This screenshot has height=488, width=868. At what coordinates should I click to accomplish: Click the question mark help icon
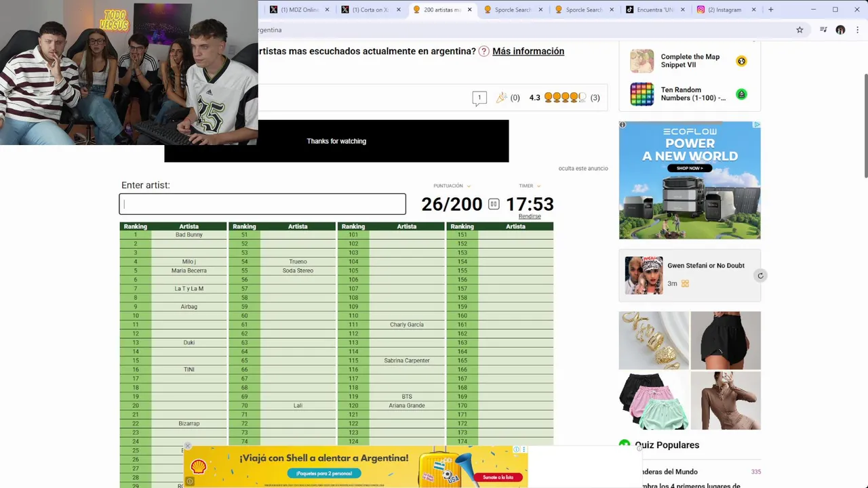[x=484, y=52]
